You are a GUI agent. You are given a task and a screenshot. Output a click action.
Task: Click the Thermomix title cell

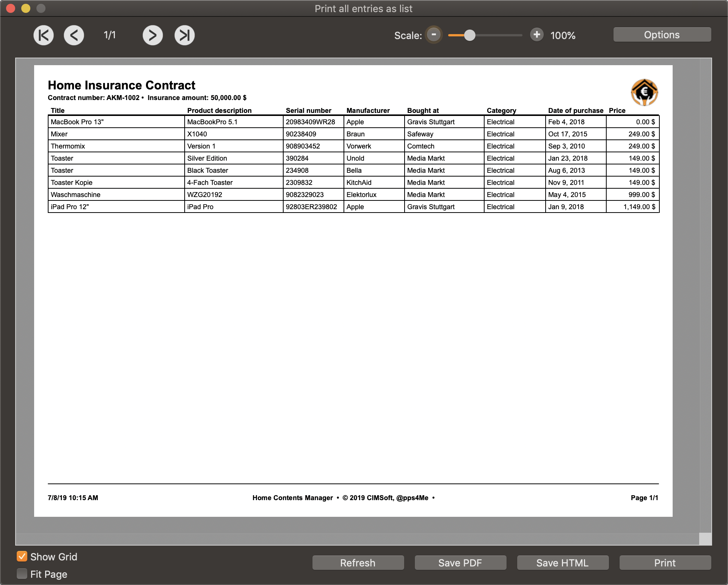[x=116, y=146]
